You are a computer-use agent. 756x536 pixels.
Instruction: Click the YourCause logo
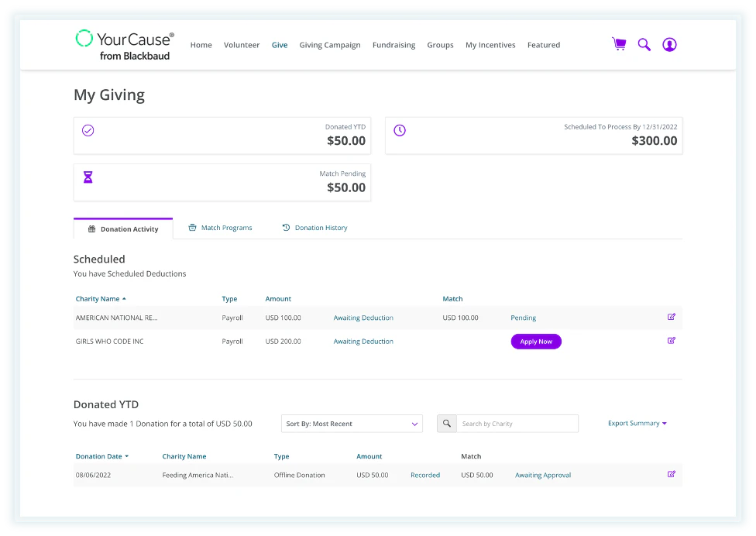[123, 44]
